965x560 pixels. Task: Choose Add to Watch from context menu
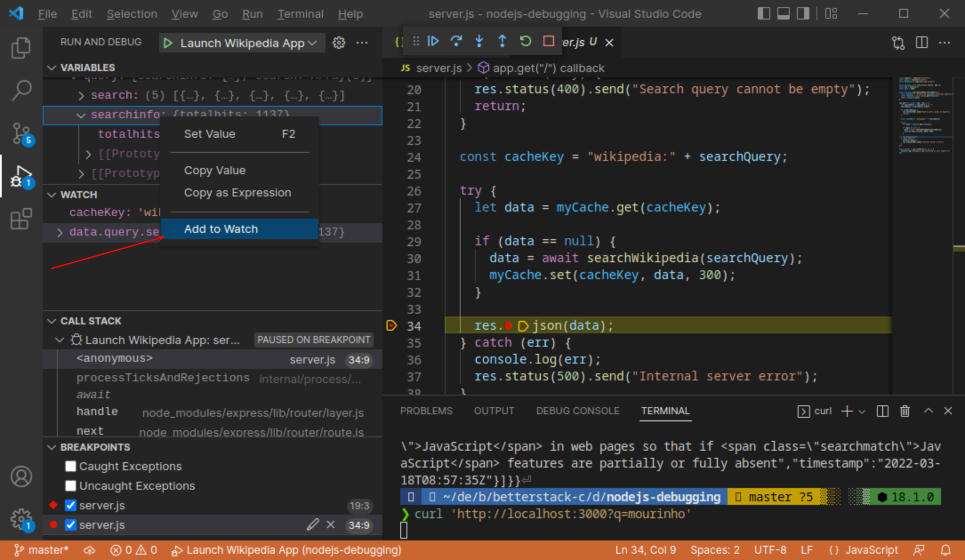(239, 229)
